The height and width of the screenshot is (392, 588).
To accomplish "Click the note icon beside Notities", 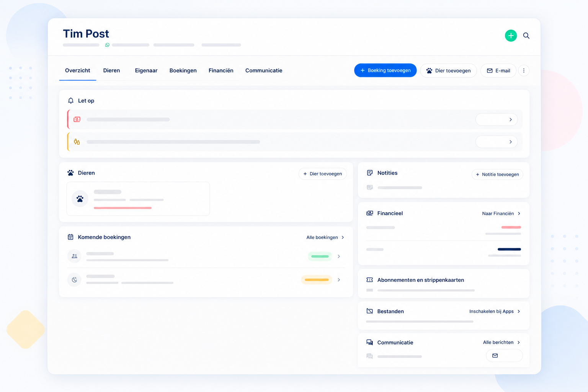I will 370,173.
